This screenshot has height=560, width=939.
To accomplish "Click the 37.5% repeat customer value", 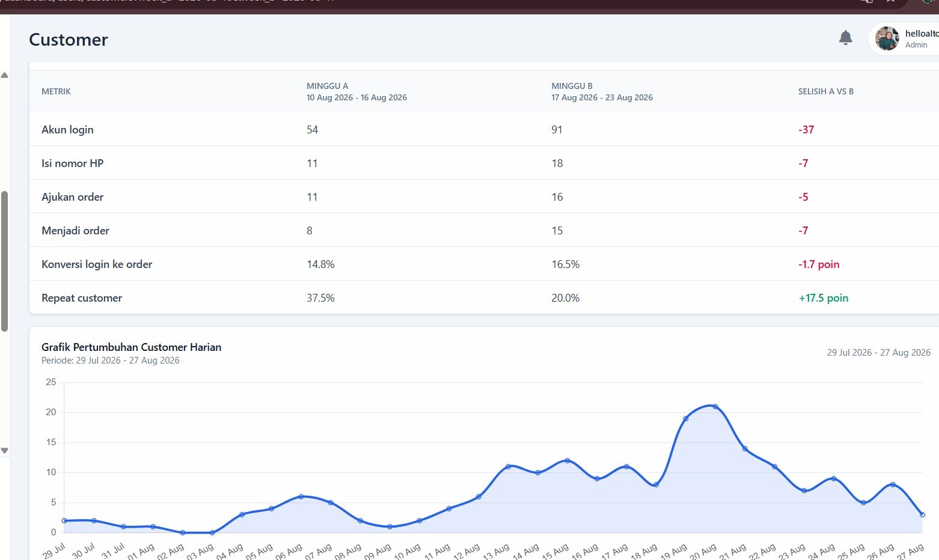I will coord(320,298).
